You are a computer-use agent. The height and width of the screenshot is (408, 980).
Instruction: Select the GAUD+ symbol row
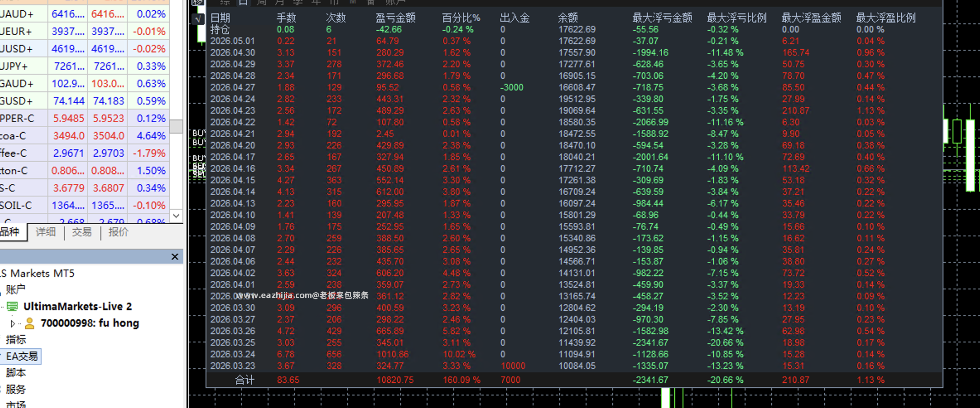click(84, 83)
